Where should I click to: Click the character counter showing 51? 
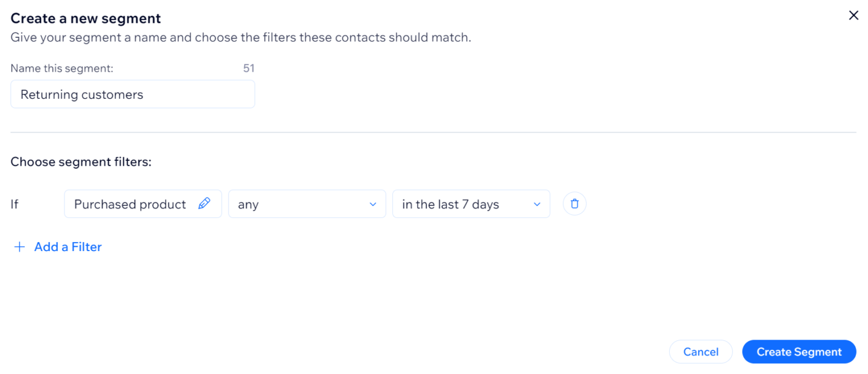point(248,69)
